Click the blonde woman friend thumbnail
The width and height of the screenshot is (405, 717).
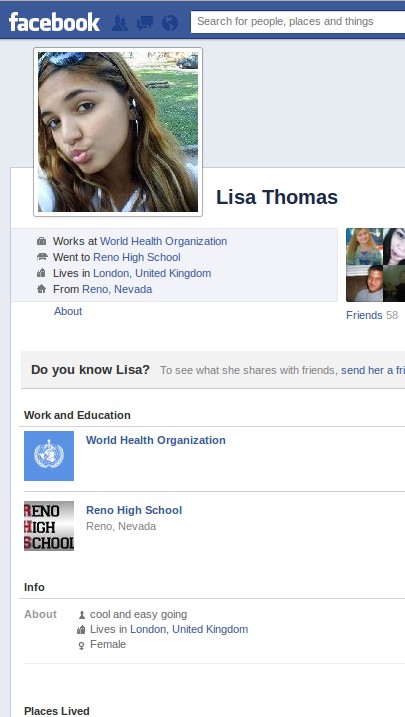pyautogui.click(x=364, y=246)
